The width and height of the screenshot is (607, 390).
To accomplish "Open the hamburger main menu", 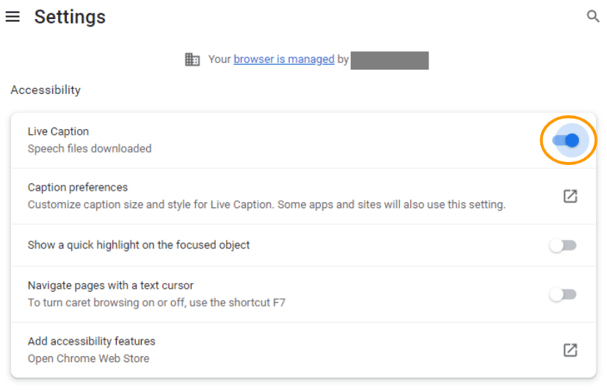I will coord(12,16).
